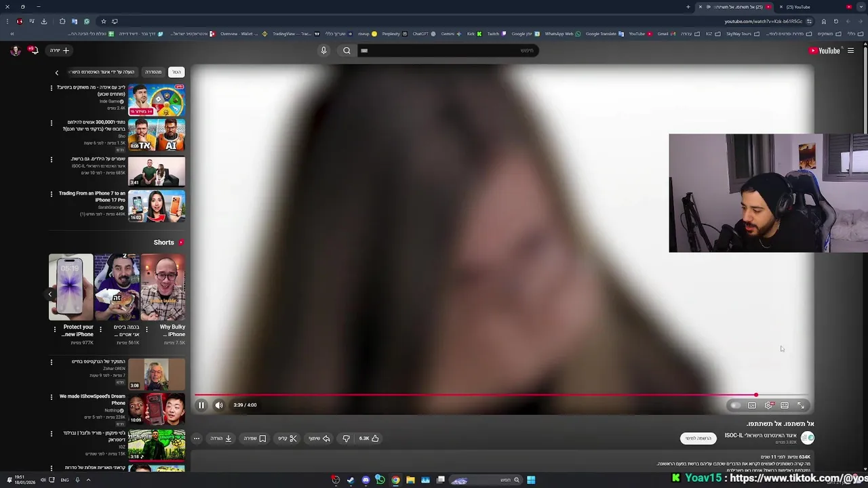This screenshot has height=488, width=868.
Task: Open options menu for the 300,000 video
Action: pyautogui.click(x=51, y=123)
